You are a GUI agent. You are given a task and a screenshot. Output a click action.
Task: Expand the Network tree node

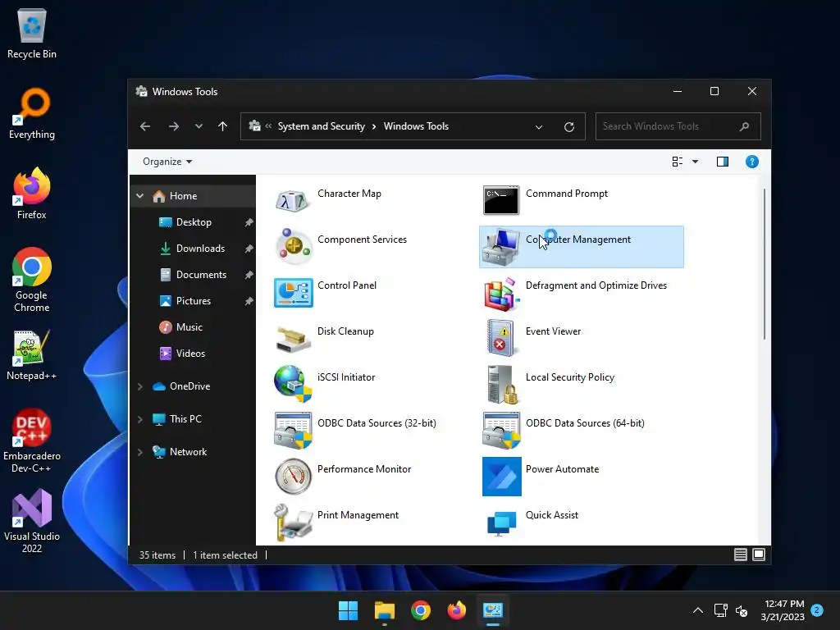[139, 452]
